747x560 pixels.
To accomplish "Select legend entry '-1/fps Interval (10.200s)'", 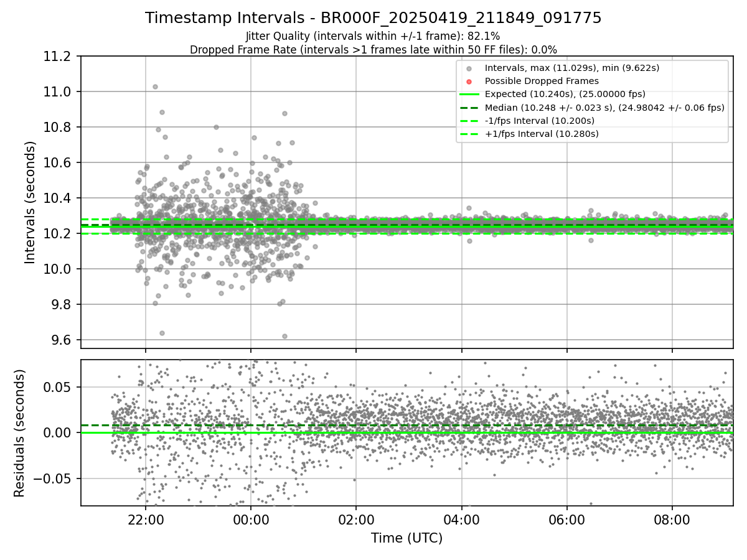I will (540, 121).
